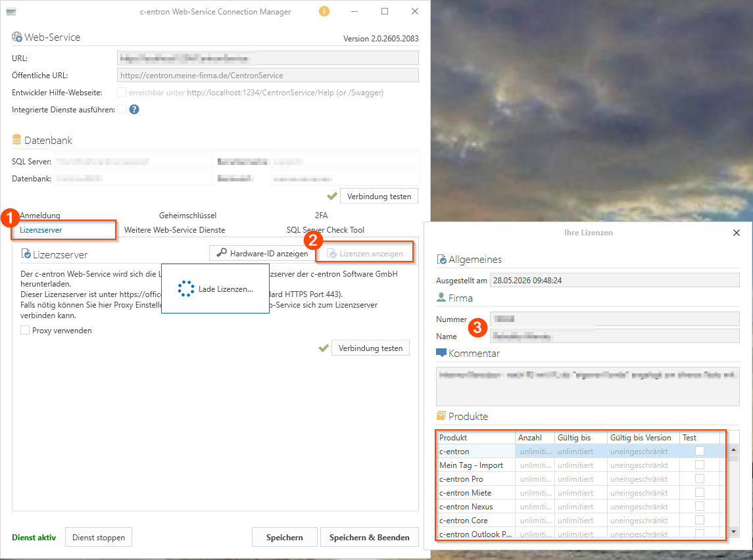Viewport: 753px width, 560px height.
Task: Click Verbindung testen in Lizenzserver section
Action: tap(370, 348)
